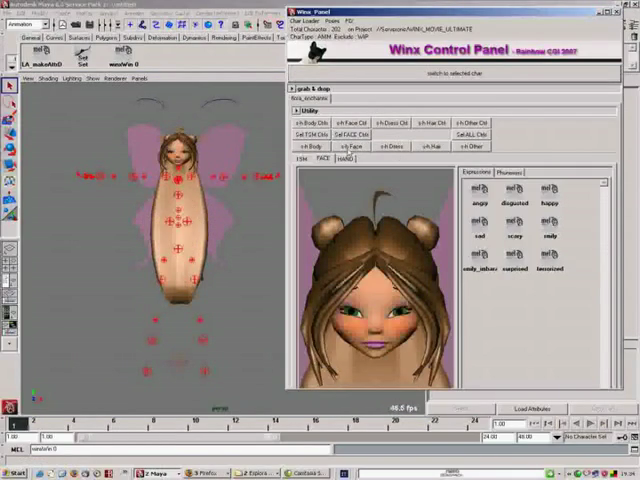Apply the terrorized expression

click(550, 260)
